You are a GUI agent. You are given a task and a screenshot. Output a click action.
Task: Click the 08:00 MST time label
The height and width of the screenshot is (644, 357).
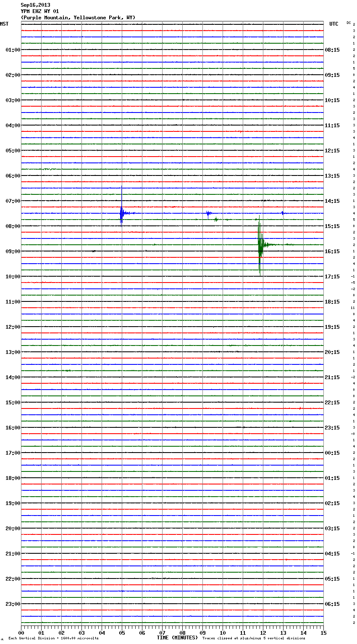(x=13, y=226)
